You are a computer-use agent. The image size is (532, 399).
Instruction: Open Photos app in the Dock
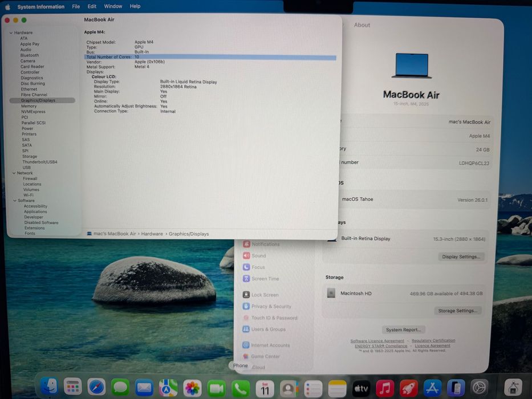(x=192, y=388)
